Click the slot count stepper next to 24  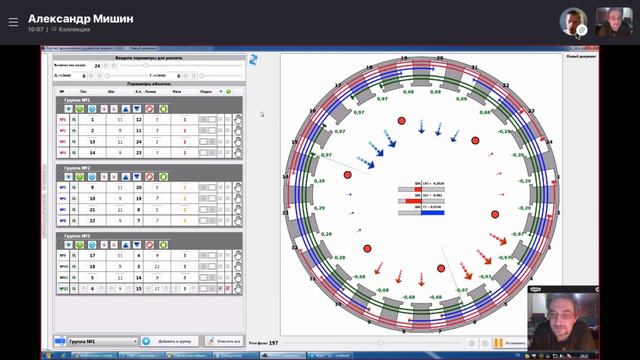click(110, 65)
